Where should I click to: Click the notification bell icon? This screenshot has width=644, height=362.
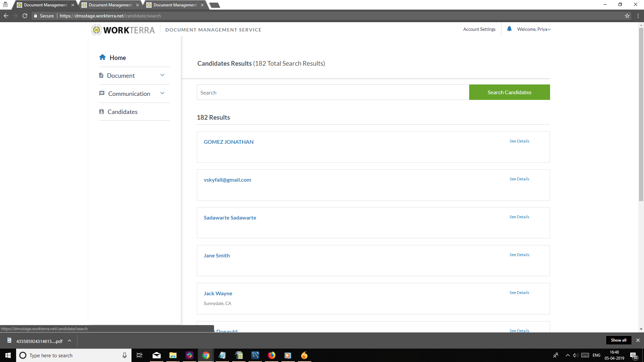[x=509, y=29]
